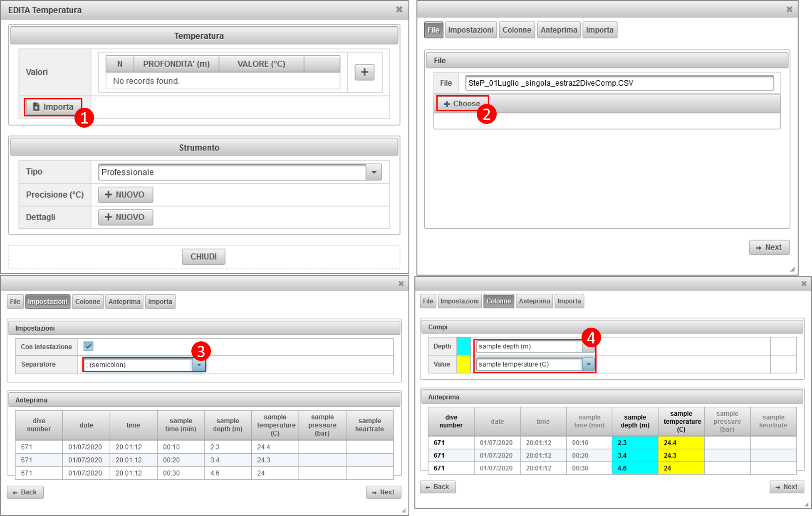Close the Impostazioni wizard window
812x516 pixels.
(x=401, y=283)
